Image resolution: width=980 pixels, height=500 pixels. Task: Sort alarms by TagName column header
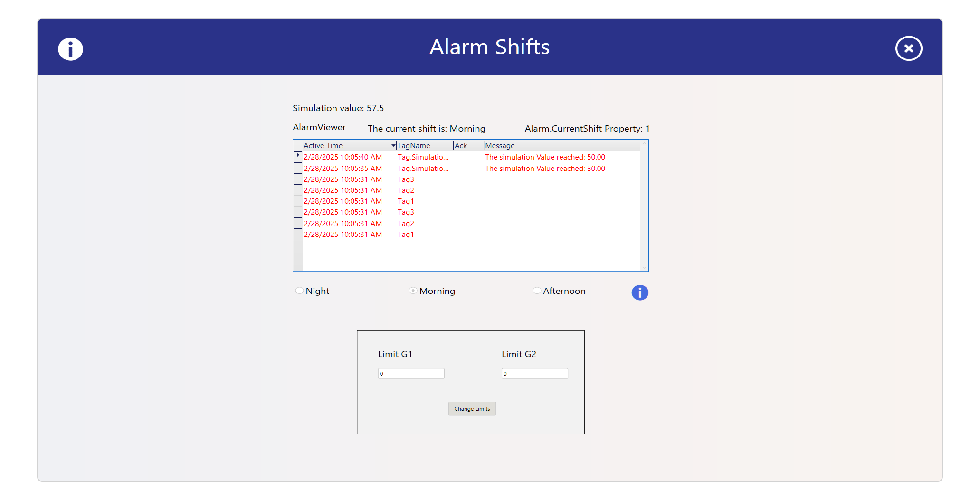[x=424, y=146]
